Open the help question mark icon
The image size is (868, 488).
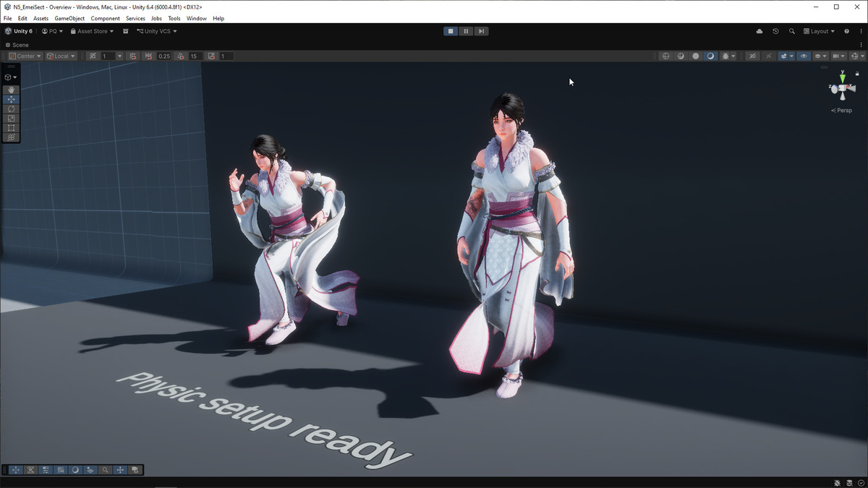tap(846, 31)
